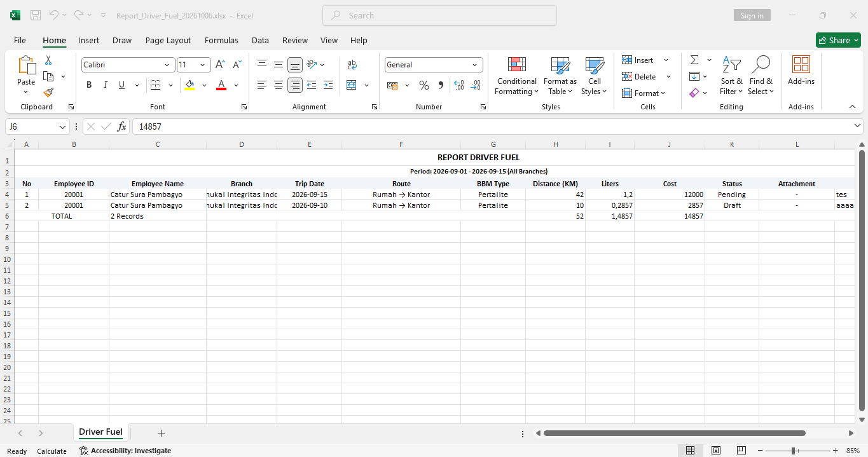Screen dimensions: 868x457
Task: Open Add-ins
Action: pyautogui.click(x=801, y=71)
